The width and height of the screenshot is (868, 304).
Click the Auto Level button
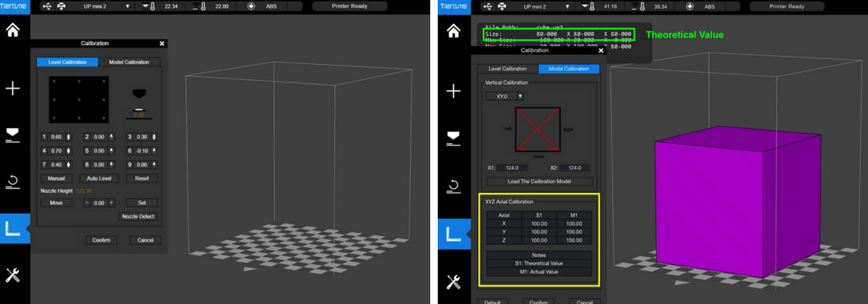click(x=99, y=178)
